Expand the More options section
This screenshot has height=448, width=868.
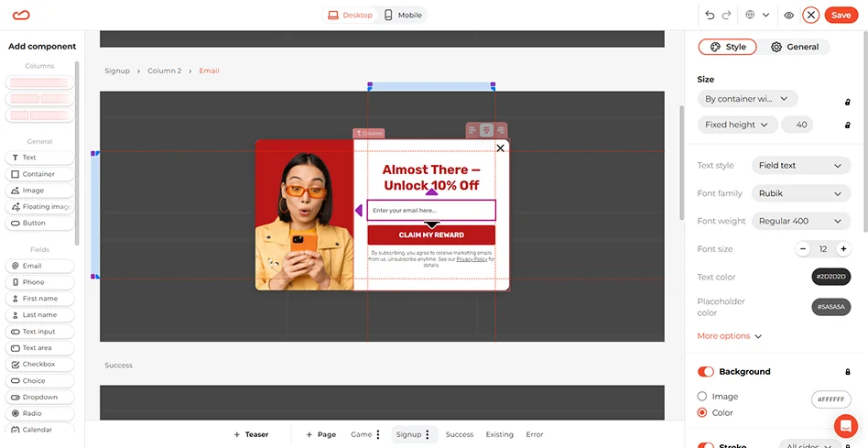(729, 336)
